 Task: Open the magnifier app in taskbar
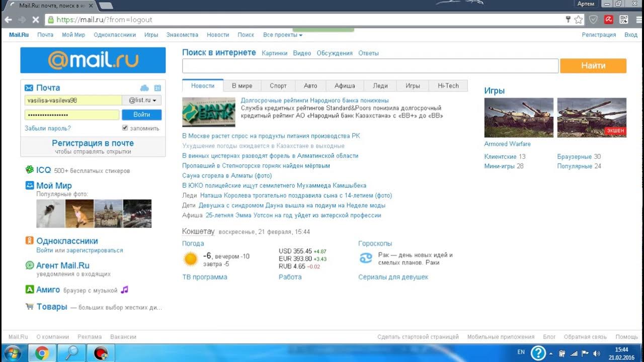click(x=71, y=353)
